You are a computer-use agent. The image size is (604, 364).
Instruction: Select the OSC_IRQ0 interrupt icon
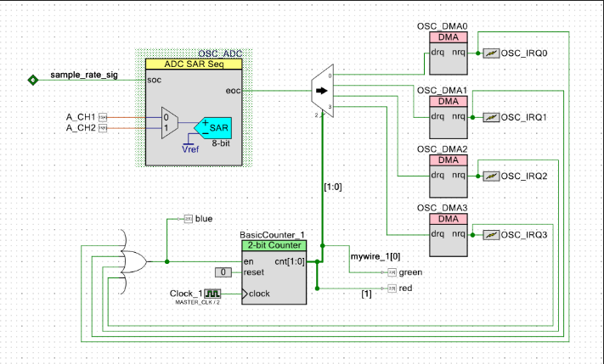point(490,53)
